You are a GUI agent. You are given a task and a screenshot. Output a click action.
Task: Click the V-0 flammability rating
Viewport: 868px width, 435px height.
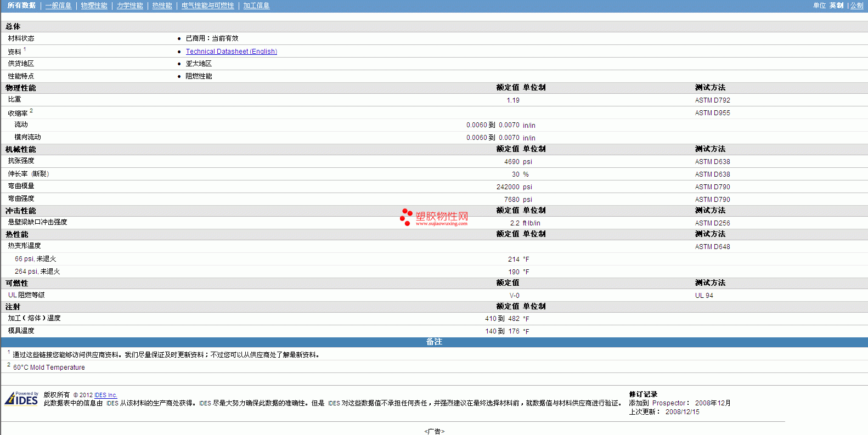coord(514,296)
